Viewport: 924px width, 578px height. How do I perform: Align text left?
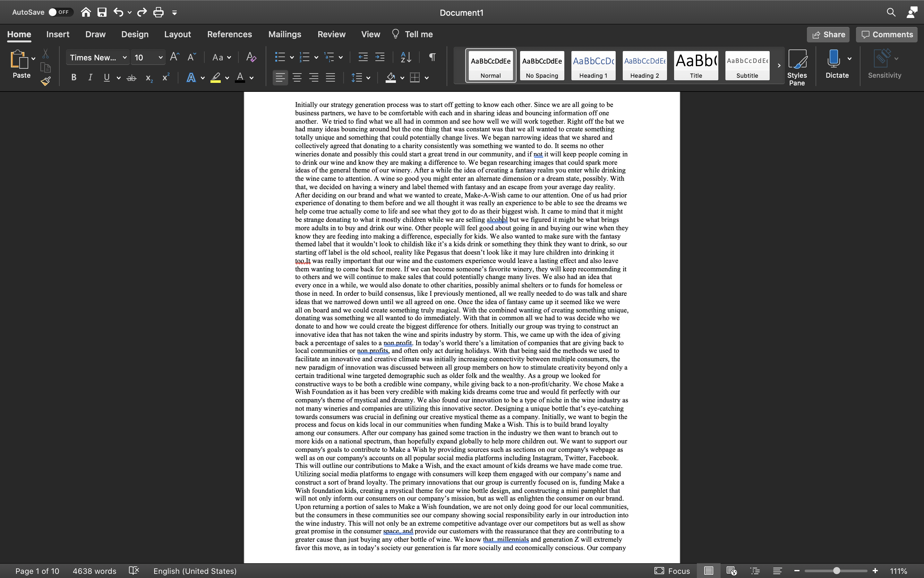(x=280, y=78)
